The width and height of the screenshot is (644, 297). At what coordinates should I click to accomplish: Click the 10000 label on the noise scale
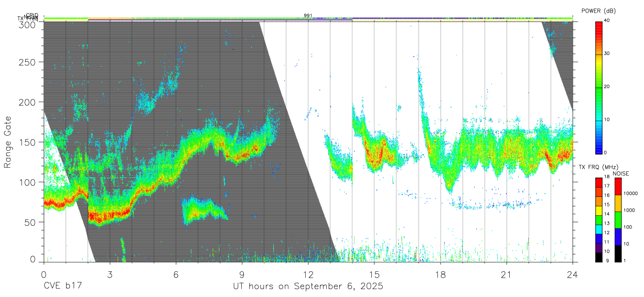[631, 193]
